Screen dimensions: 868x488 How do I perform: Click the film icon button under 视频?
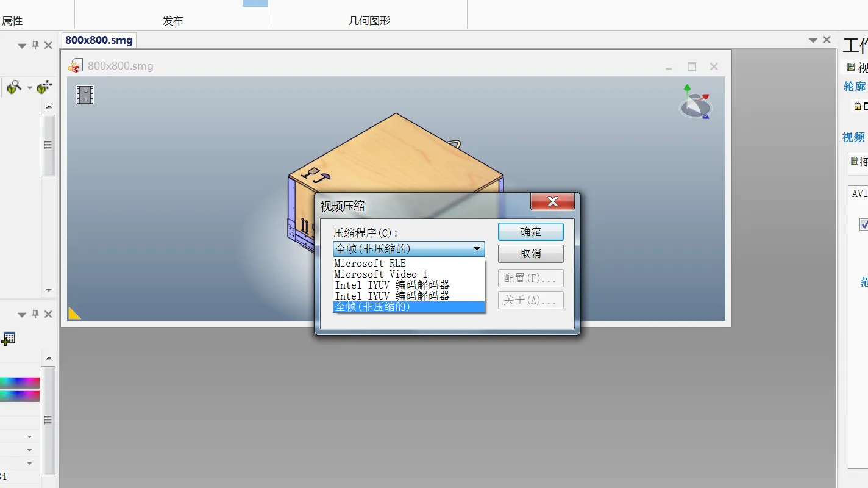click(855, 161)
